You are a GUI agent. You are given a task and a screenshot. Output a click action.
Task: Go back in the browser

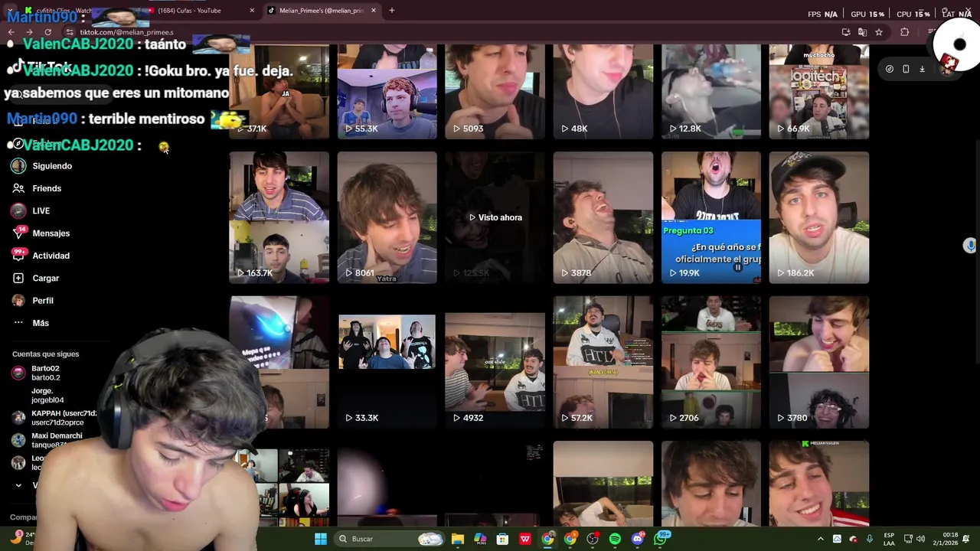point(11,32)
